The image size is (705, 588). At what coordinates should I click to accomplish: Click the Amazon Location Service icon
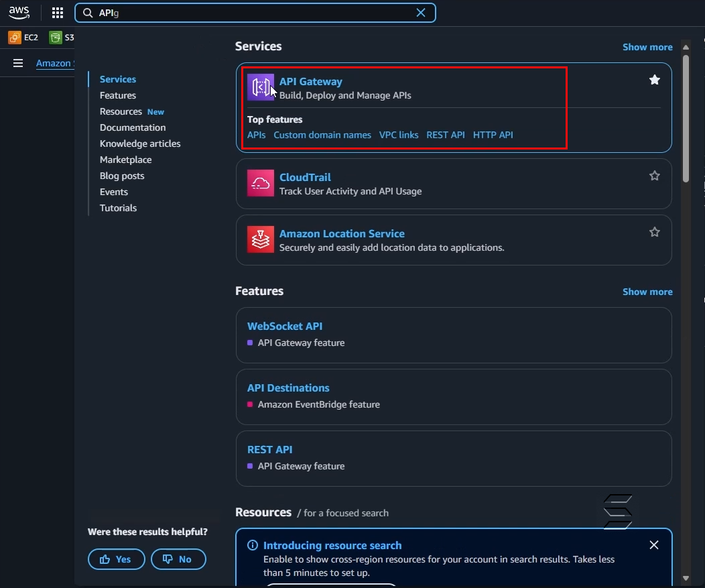coord(260,239)
